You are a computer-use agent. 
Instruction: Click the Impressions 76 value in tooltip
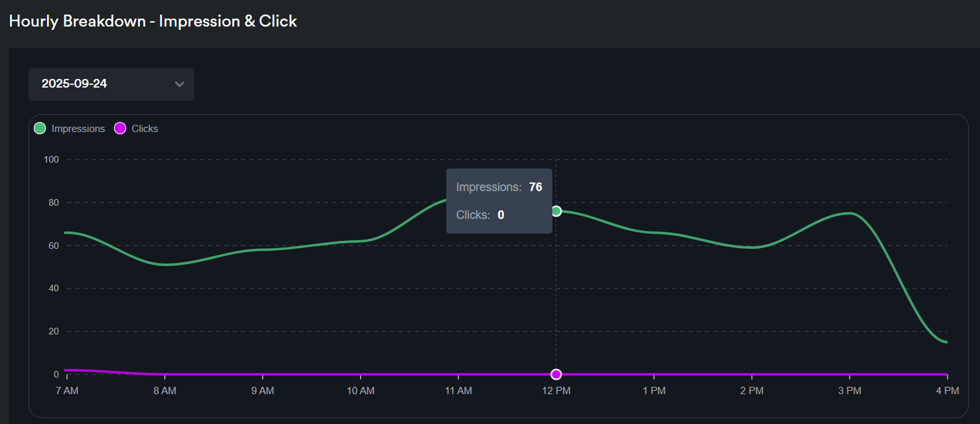tap(535, 187)
